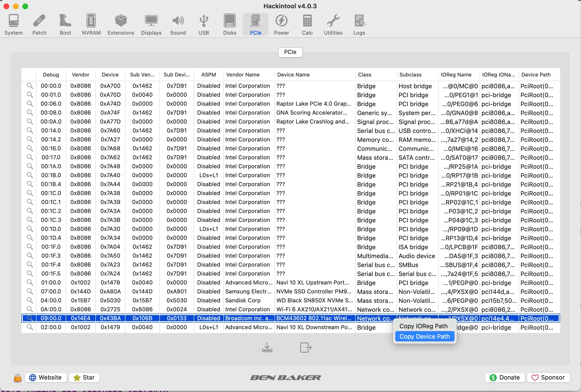581x392 pixels.
Task: Click the export icon below table
Action: pyautogui.click(x=306, y=347)
